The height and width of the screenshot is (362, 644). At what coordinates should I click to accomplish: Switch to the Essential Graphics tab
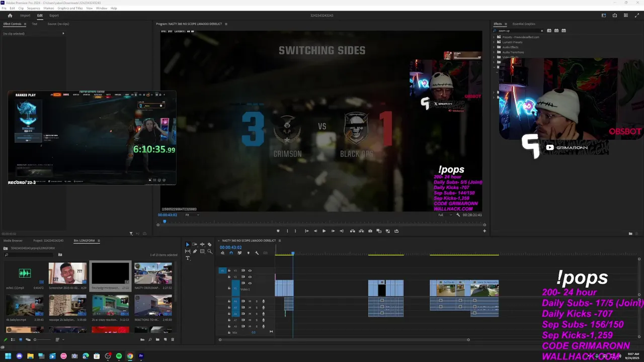pyautogui.click(x=524, y=24)
